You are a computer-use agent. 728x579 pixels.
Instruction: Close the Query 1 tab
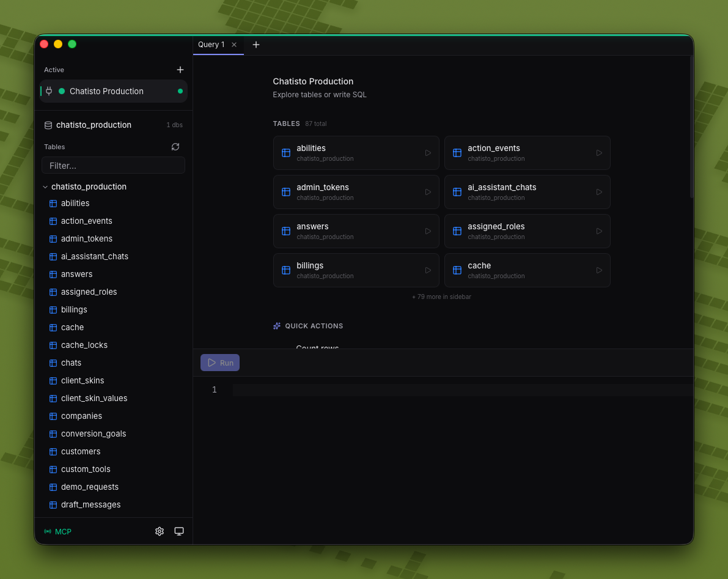coord(234,45)
